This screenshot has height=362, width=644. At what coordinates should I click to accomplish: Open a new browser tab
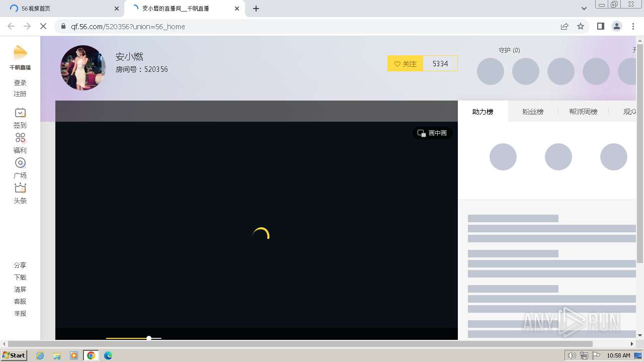click(256, 9)
